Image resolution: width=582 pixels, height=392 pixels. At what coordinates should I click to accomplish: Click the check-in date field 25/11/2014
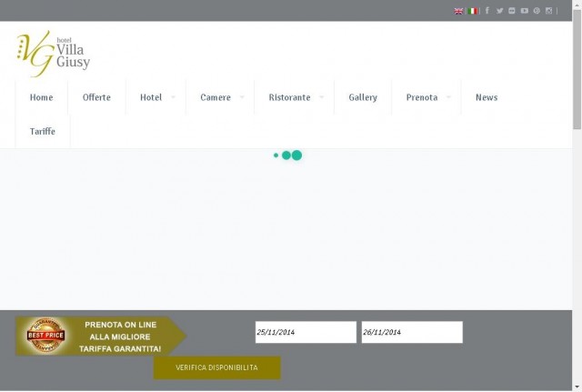306,332
